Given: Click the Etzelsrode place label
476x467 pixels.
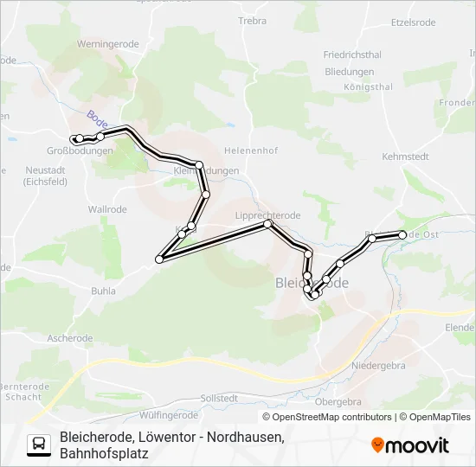Looking at the screenshot, I should click(x=413, y=22).
